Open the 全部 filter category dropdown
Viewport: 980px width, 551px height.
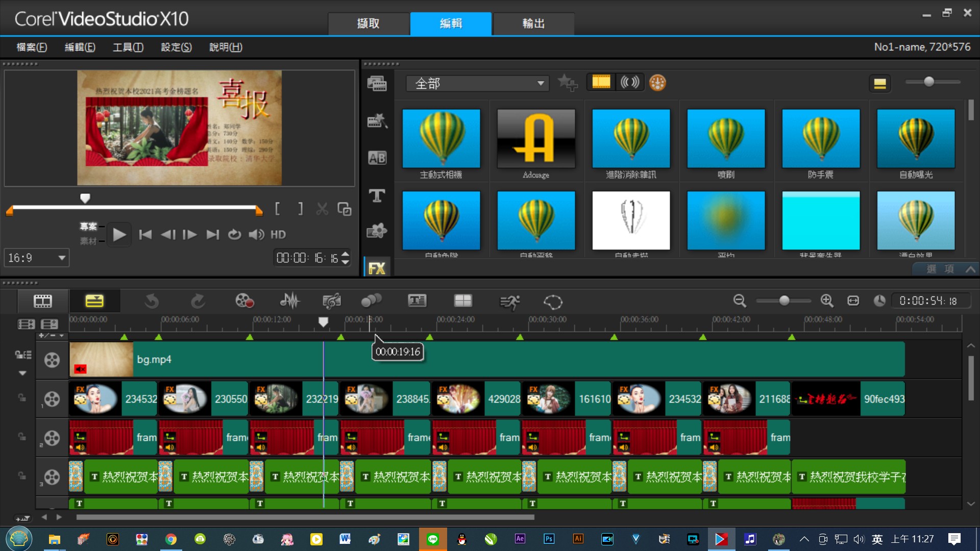coord(478,83)
